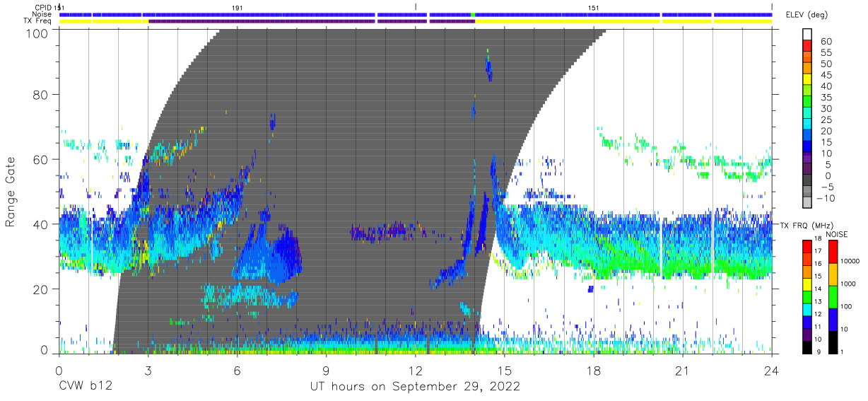This screenshot has width=868, height=401.
Task: Click the 20 label on elevation colorbar
Action: point(826,131)
